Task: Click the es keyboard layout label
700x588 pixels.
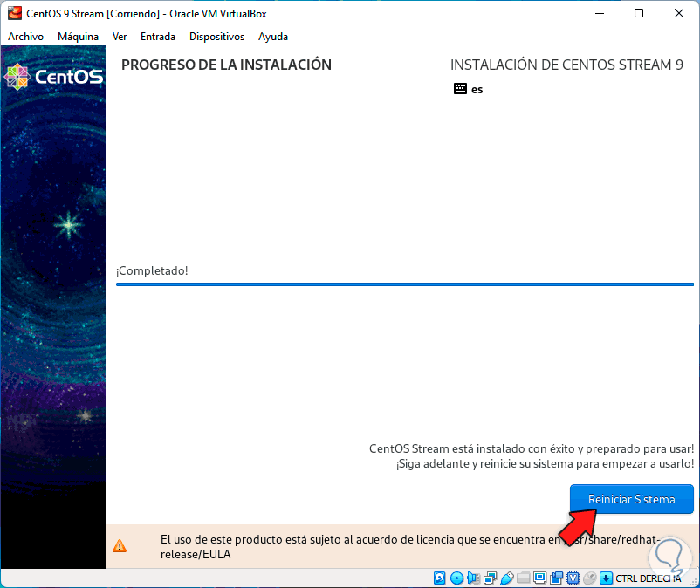Action: click(x=477, y=90)
